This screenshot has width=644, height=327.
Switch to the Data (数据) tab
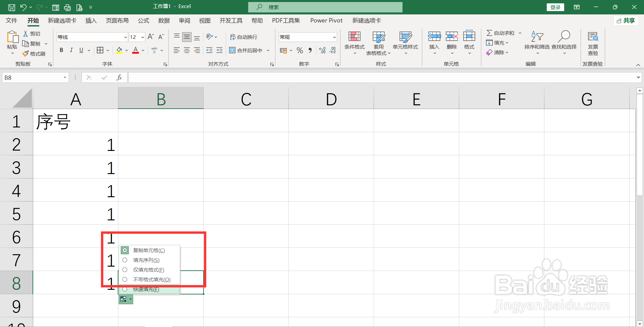pos(164,20)
